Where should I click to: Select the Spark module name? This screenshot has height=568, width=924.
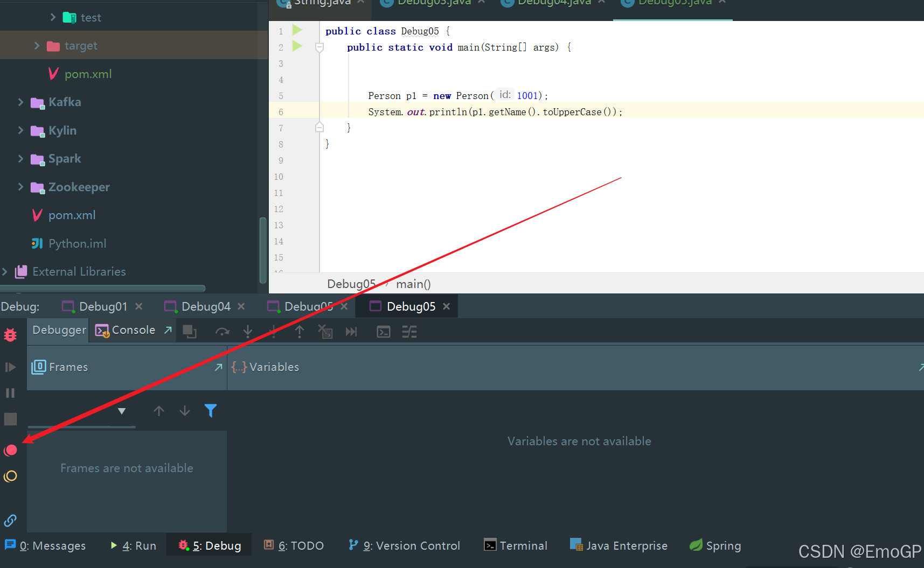pyautogui.click(x=65, y=159)
